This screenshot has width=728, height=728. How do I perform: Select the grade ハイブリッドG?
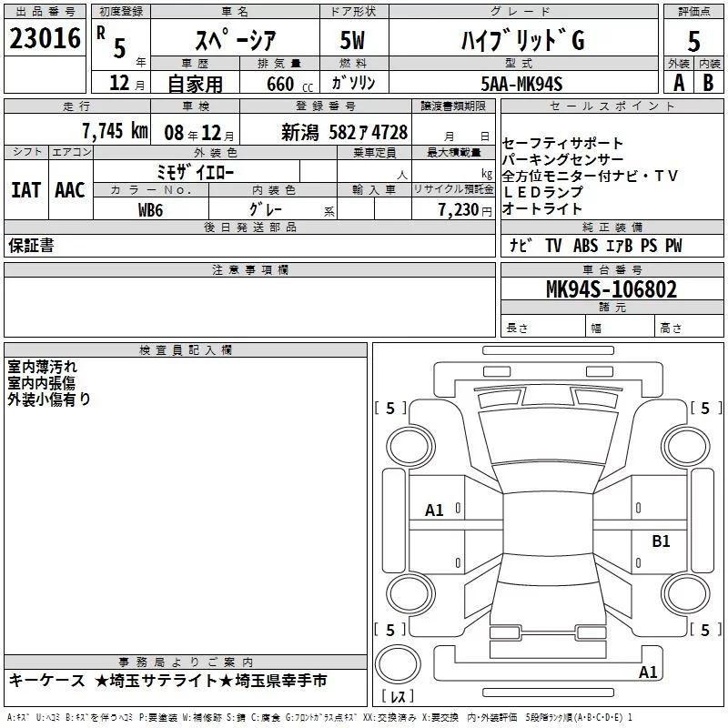tap(523, 40)
